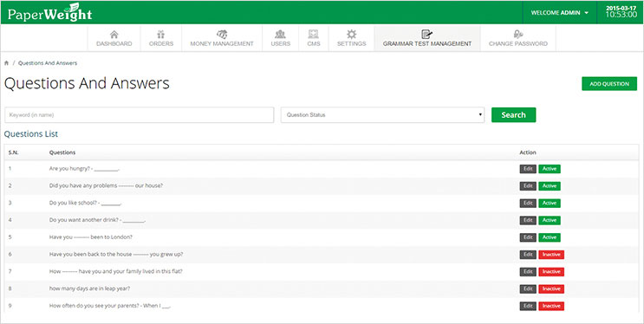Click the 'Questions' column header
Image resolution: width=644 pixels, height=324 pixels.
click(62, 152)
